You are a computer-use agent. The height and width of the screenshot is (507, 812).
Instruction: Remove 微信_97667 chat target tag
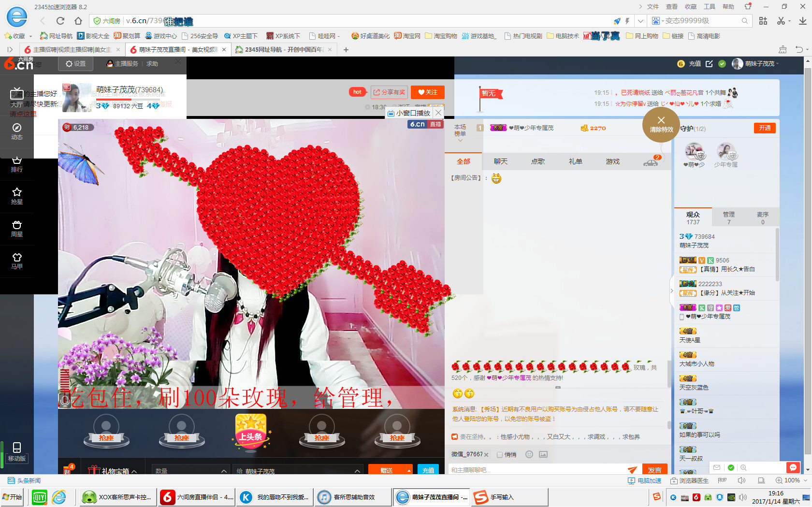click(x=486, y=455)
